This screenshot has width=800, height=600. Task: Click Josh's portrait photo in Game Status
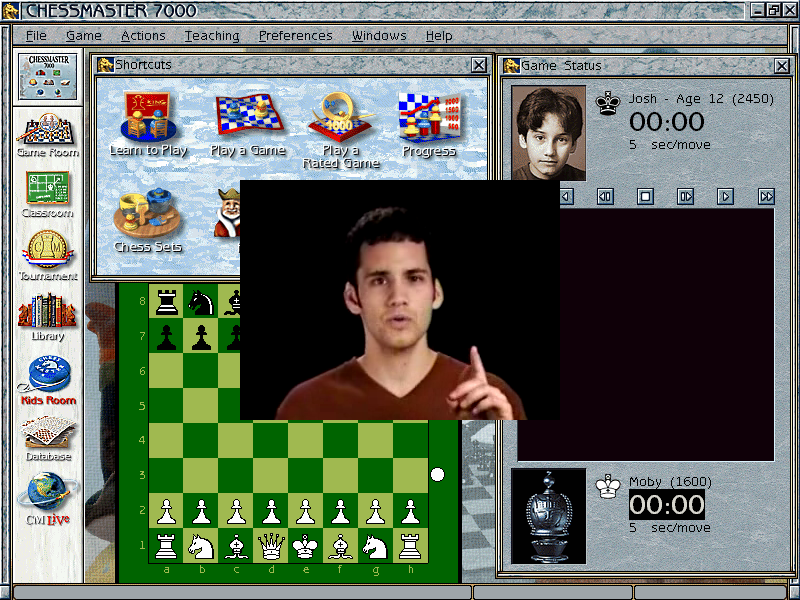pos(548,133)
